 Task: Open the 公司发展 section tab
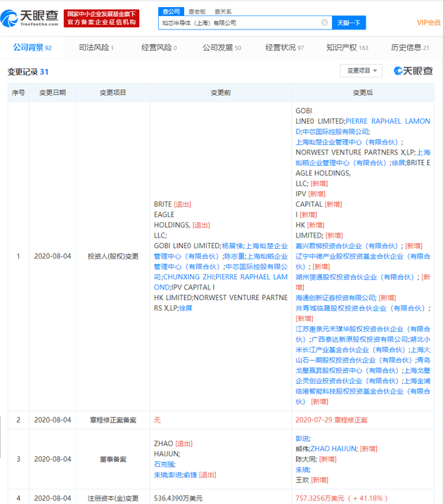click(x=222, y=48)
